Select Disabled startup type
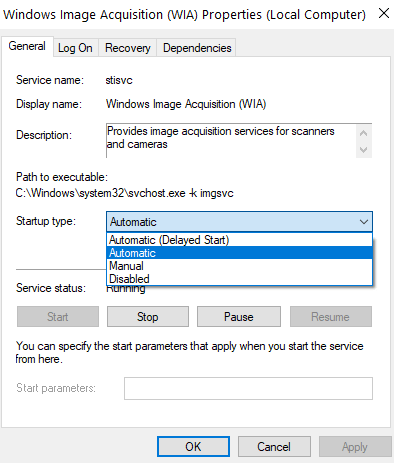 click(239, 279)
